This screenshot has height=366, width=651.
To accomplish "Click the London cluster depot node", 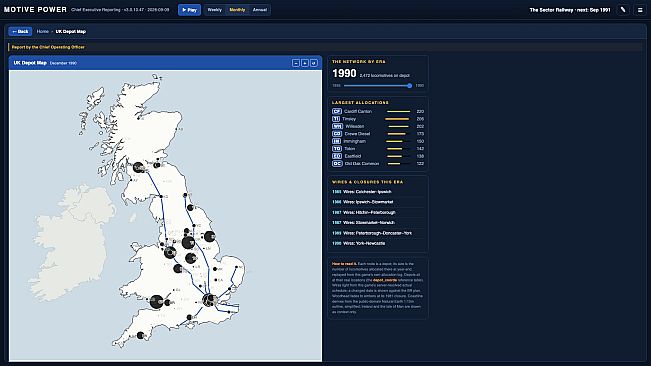I will click(209, 300).
